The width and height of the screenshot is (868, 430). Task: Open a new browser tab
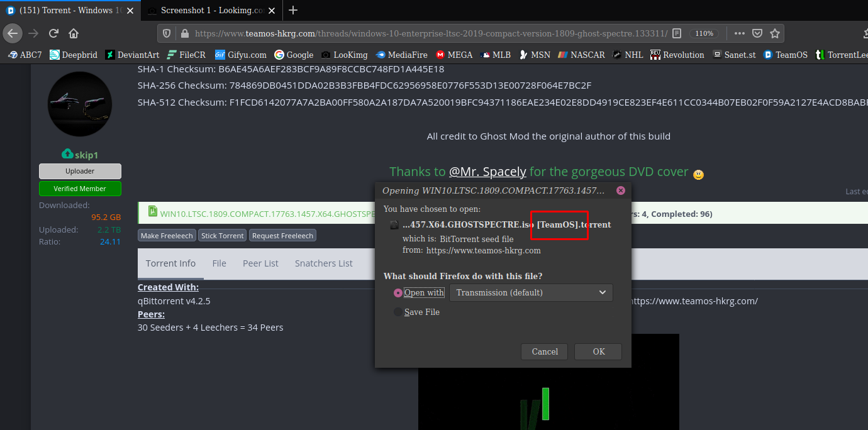292,10
